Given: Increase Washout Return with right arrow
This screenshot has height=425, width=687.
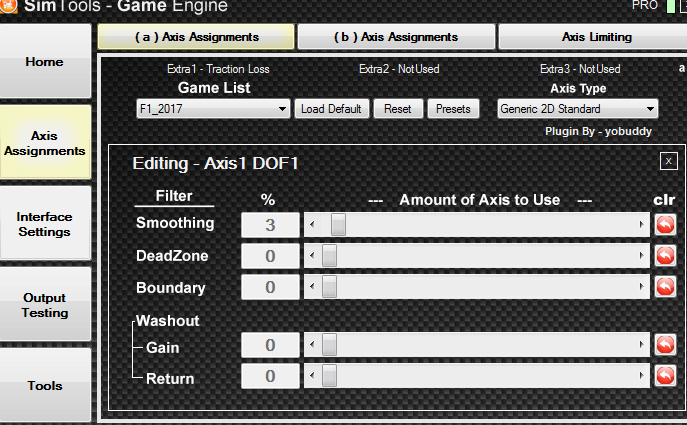Looking at the screenshot, I should [641, 375].
